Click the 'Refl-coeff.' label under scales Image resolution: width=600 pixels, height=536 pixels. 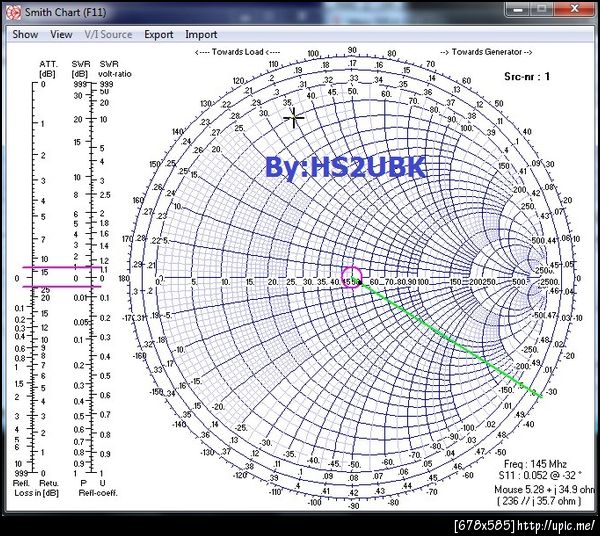pyautogui.click(x=98, y=493)
